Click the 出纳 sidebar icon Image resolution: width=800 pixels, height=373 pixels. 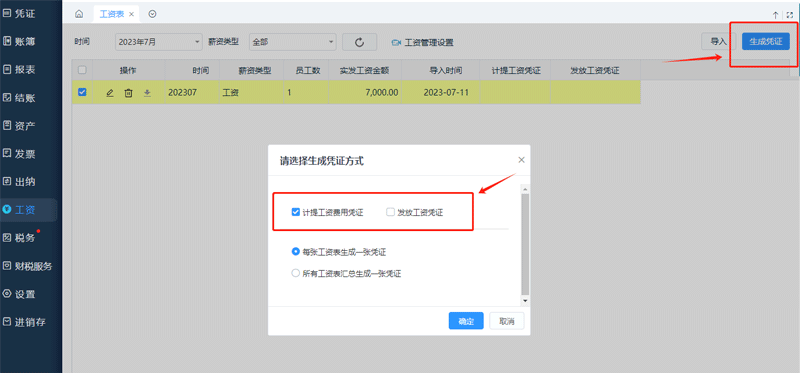(x=7, y=182)
